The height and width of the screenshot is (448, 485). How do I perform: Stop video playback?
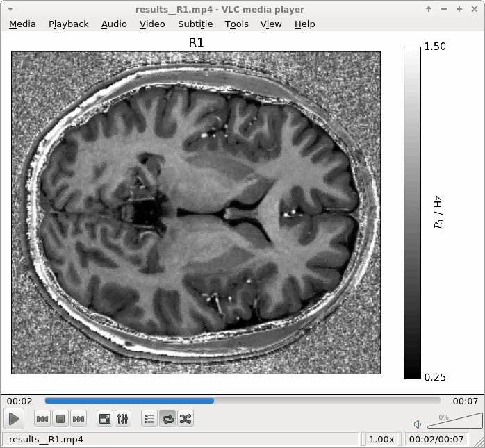[x=60, y=419]
